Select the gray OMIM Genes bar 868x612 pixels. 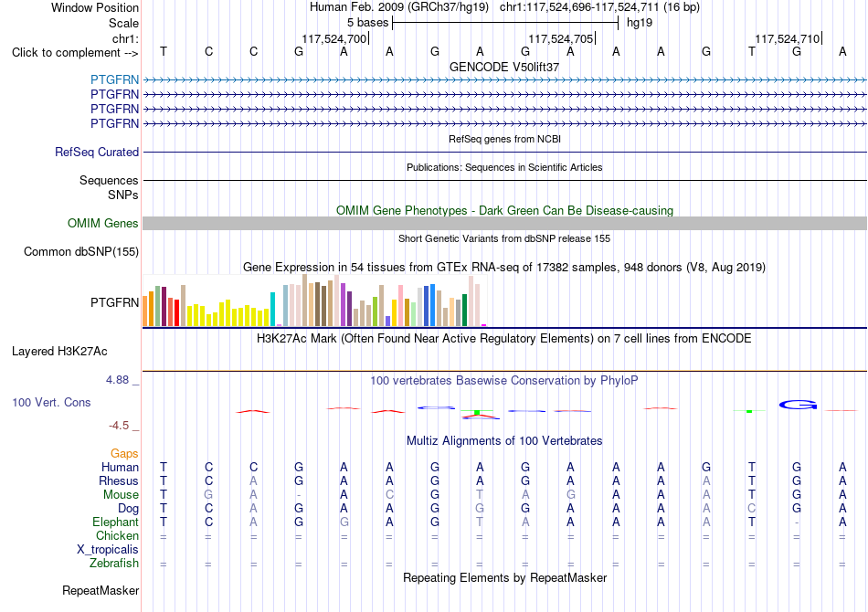pyautogui.click(x=504, y=224)
